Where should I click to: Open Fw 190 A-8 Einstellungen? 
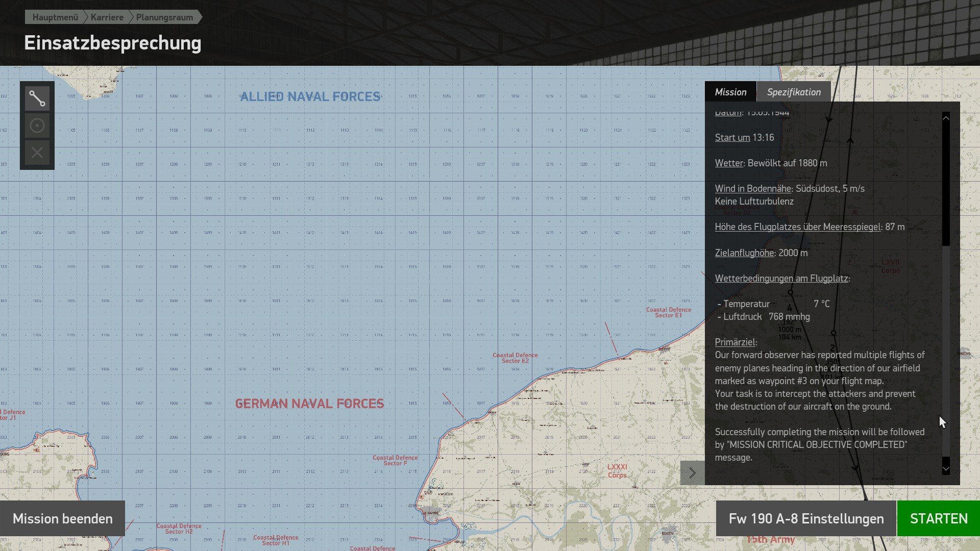point(806,518)
